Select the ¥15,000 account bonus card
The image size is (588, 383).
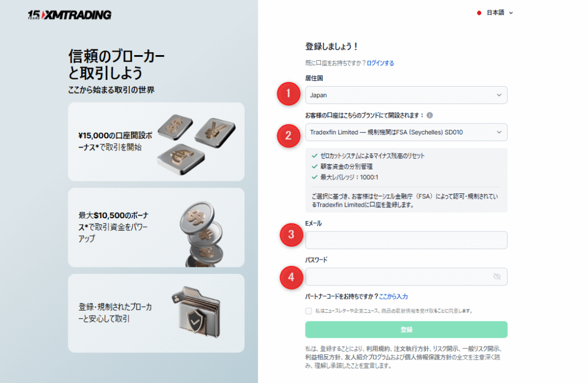156,142
